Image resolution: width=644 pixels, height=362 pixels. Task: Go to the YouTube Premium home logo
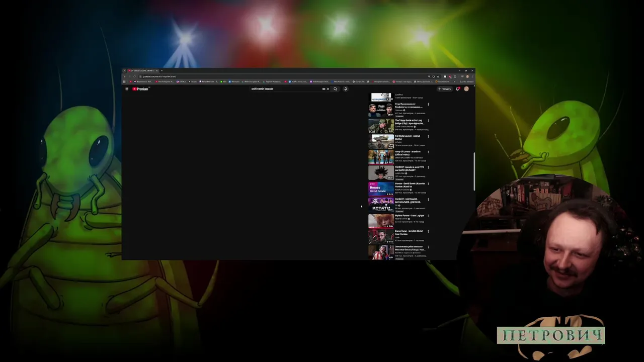point(140,89)
